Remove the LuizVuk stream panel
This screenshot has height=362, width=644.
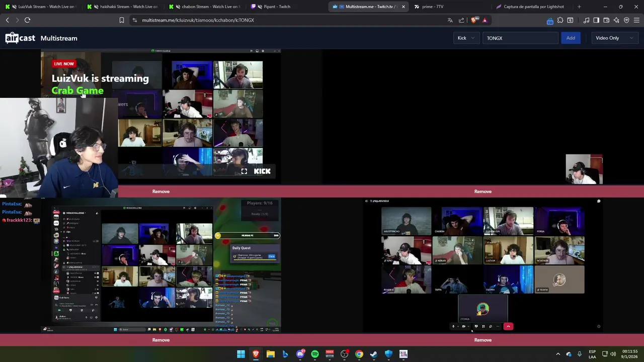(161, 192)
